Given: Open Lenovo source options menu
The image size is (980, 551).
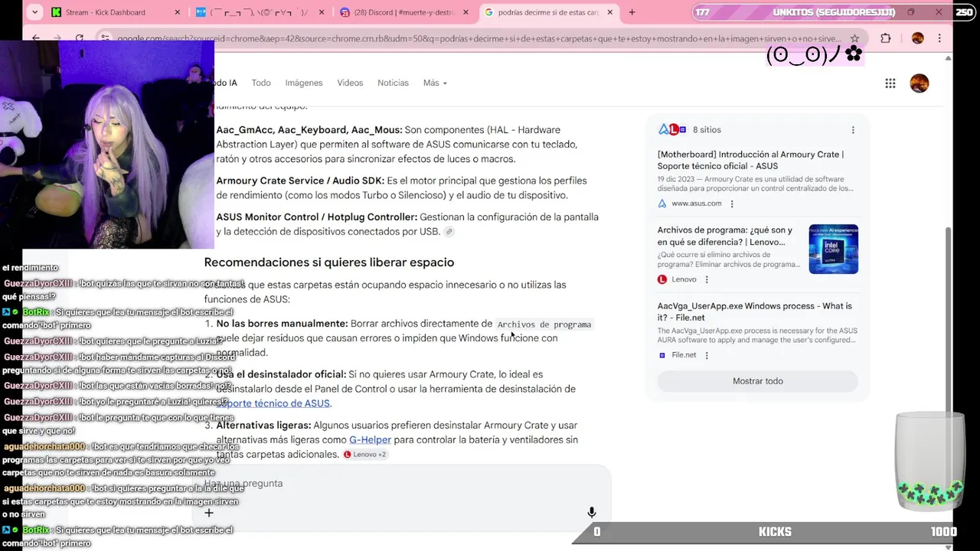Looking at the screenshot, I should coord(707,279).
